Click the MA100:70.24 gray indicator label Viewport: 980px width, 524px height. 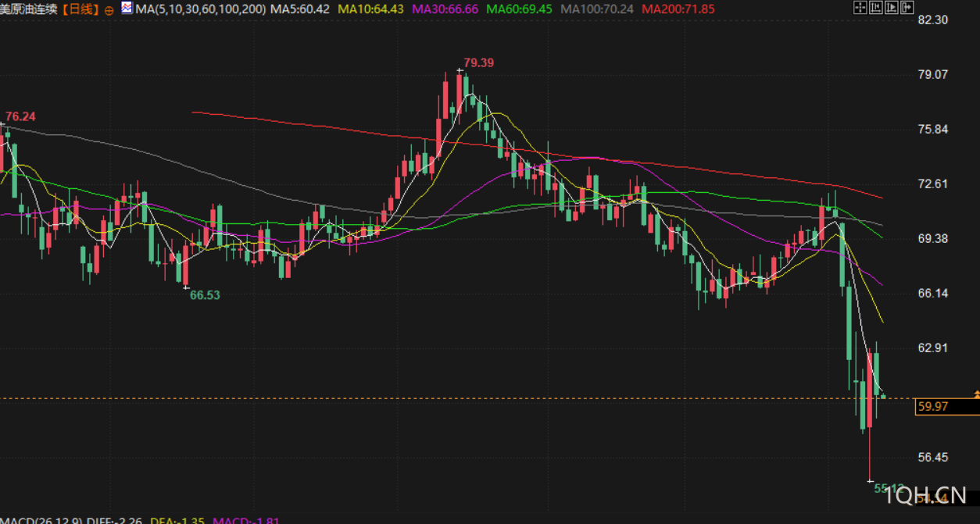click(x=597, y=9)
